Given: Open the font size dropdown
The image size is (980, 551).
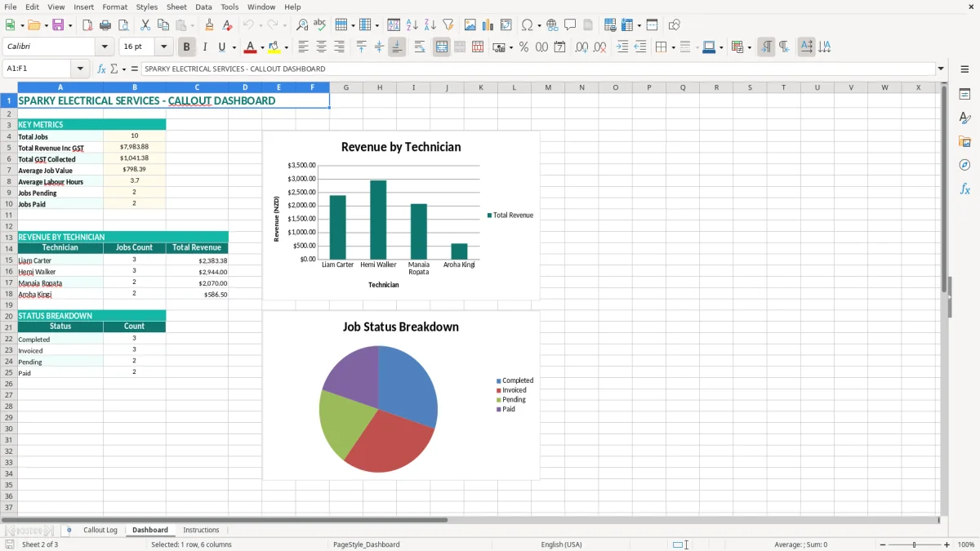Looking at the screenshot, I should click(x=163, y=47).
